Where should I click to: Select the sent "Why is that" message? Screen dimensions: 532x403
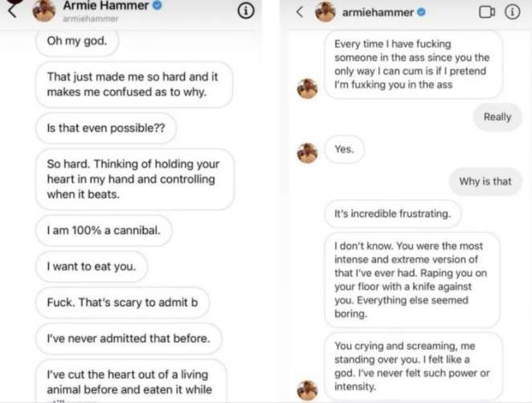pyautogui.click(x=485, y=181)
